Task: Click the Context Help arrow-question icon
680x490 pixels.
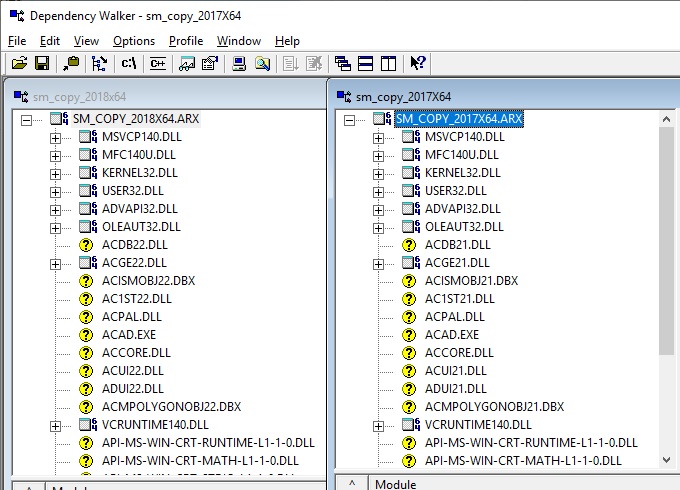Action: (418, 63)
